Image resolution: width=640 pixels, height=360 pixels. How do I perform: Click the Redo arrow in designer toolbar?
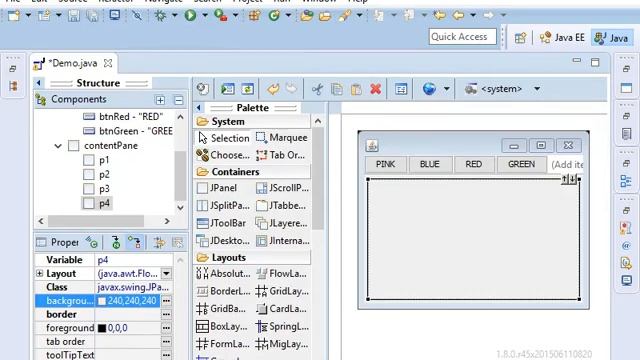pos(291,89)
